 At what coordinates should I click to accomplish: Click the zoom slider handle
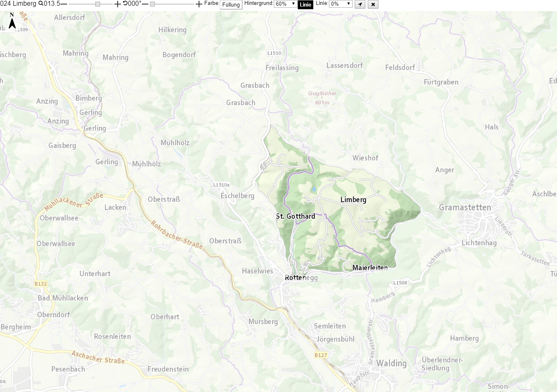[x=98, y=4]
